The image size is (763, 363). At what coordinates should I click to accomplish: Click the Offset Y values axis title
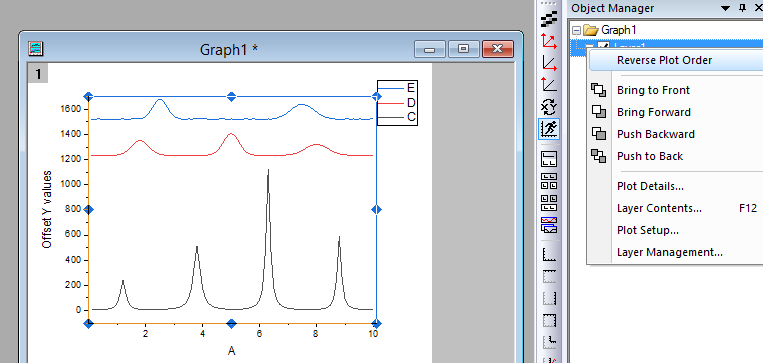click(47, 209)
